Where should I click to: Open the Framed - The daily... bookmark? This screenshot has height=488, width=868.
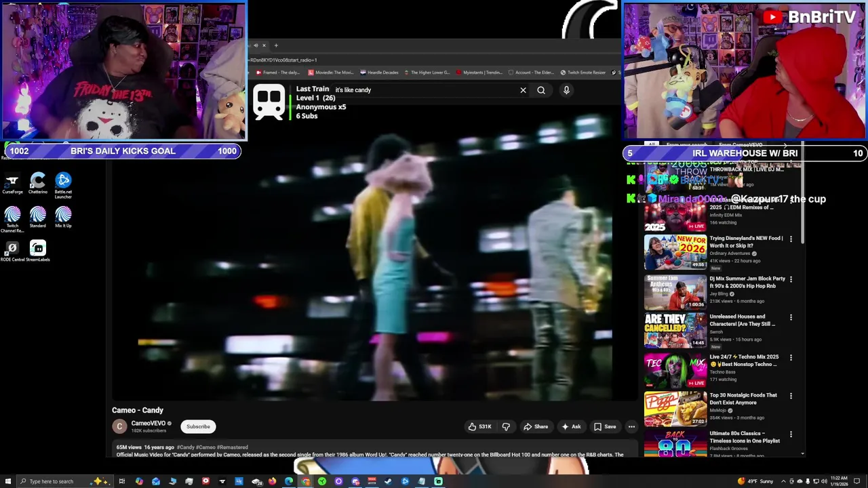[x=278, y=73]
